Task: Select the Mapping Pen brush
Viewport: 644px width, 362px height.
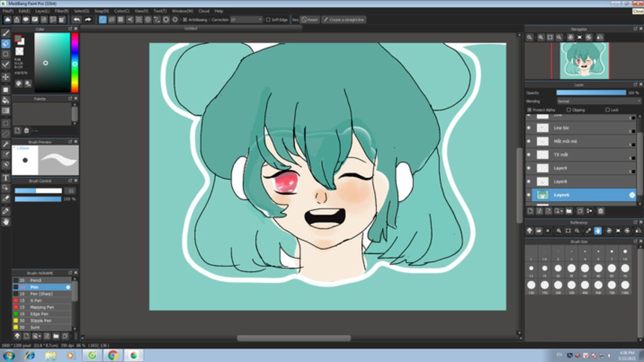Action: coord(42,307)
